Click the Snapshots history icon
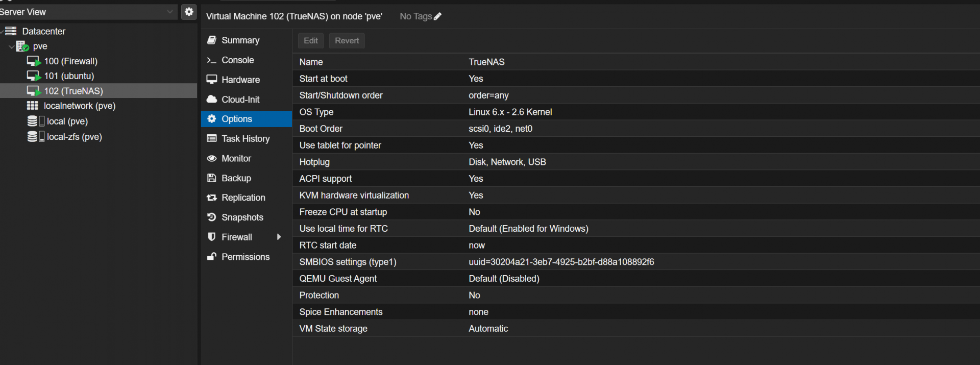 212,217
